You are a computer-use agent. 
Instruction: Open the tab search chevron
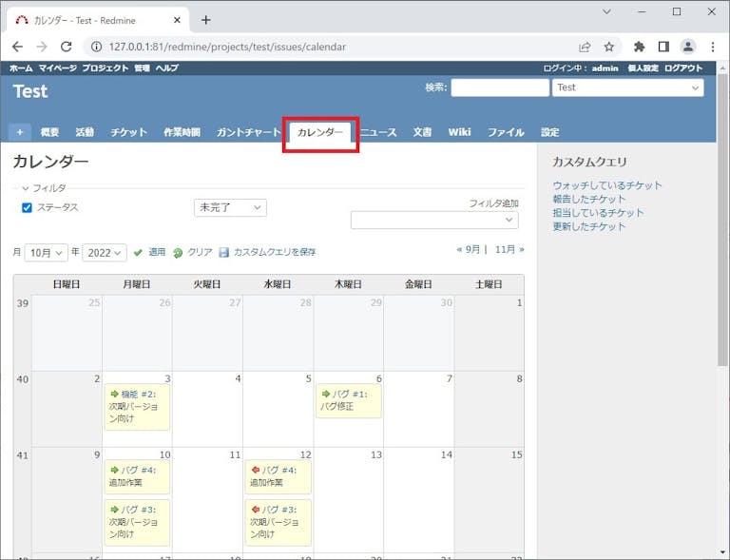(606, 11)
